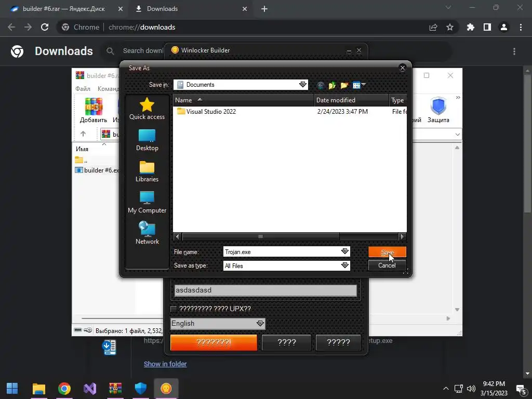
Task: Switch to builder #6.rar Яндекс.Диск tab
Action: click(64, 9)
